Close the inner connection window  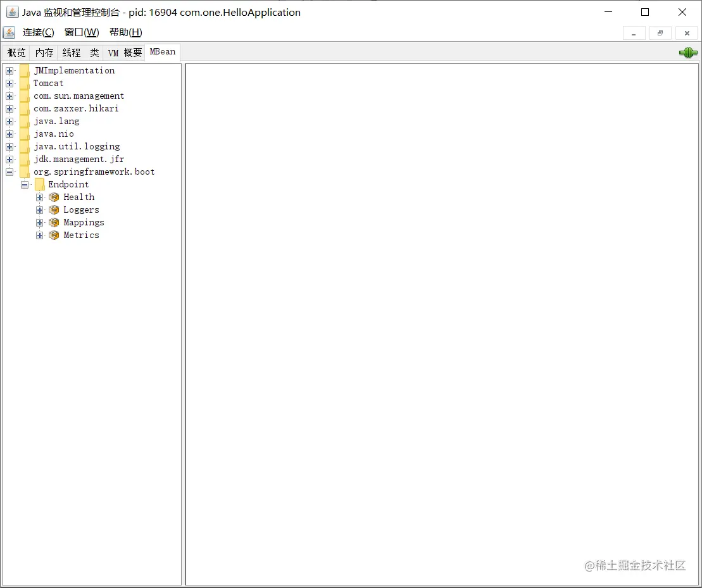[x=687, y=33]
